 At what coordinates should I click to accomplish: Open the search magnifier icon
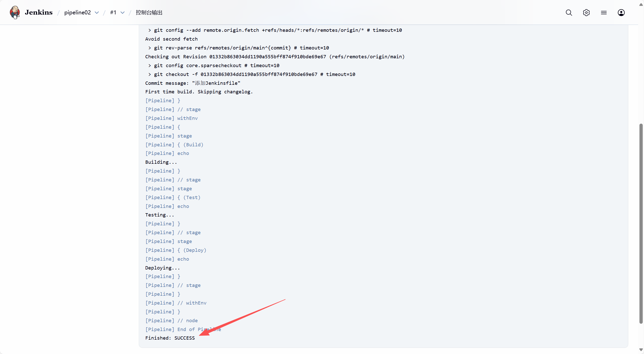[x=569, y=13]
